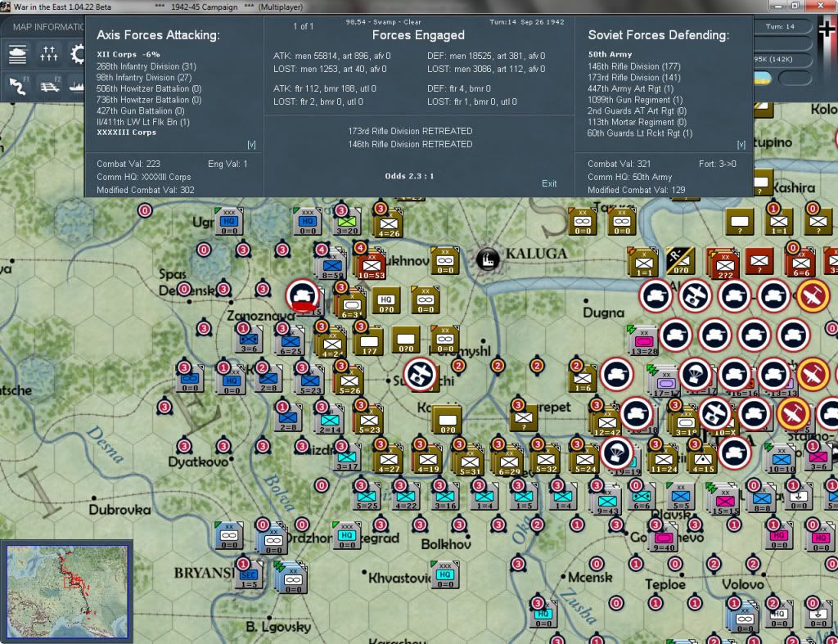Click '146th Rifle Division RETREATED' result
The image size is (838, 644).
[x=410, y=144]
